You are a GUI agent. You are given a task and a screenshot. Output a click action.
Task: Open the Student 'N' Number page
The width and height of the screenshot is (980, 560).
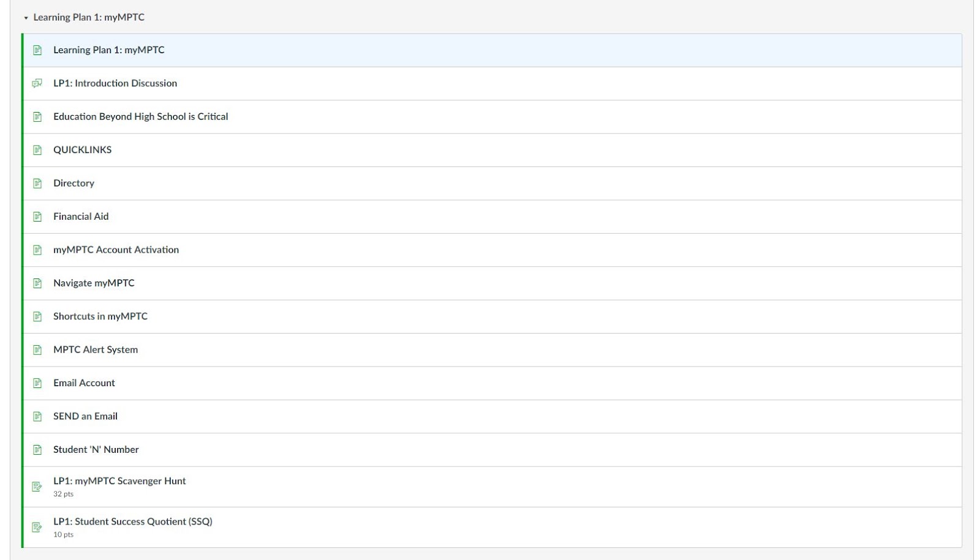point(96,449)
